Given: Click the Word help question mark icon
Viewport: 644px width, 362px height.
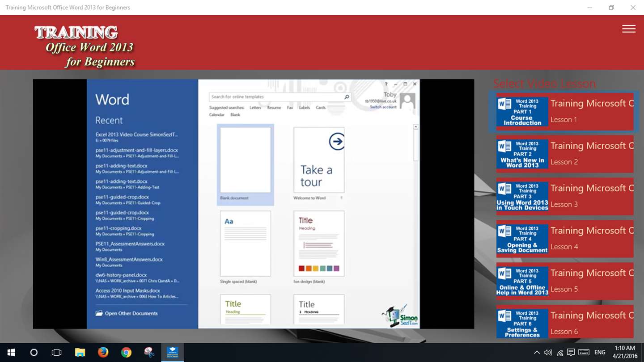Looking at the screenshot, I should 386,84.
